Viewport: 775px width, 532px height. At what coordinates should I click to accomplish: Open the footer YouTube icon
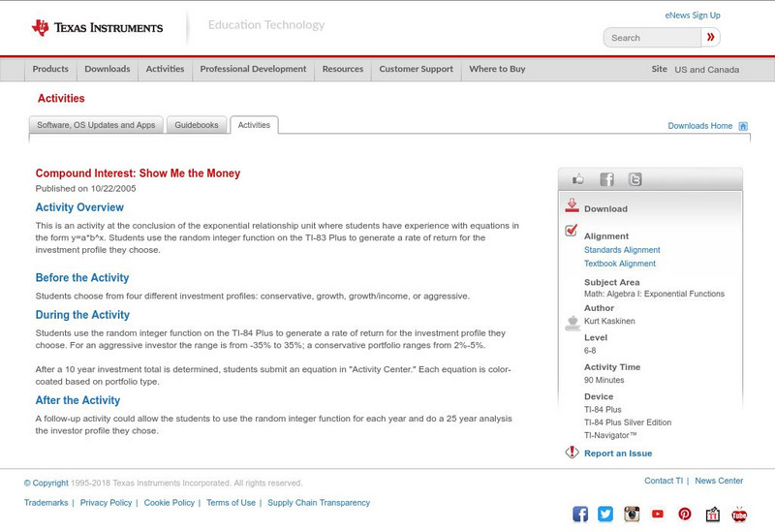click(658, 515)
